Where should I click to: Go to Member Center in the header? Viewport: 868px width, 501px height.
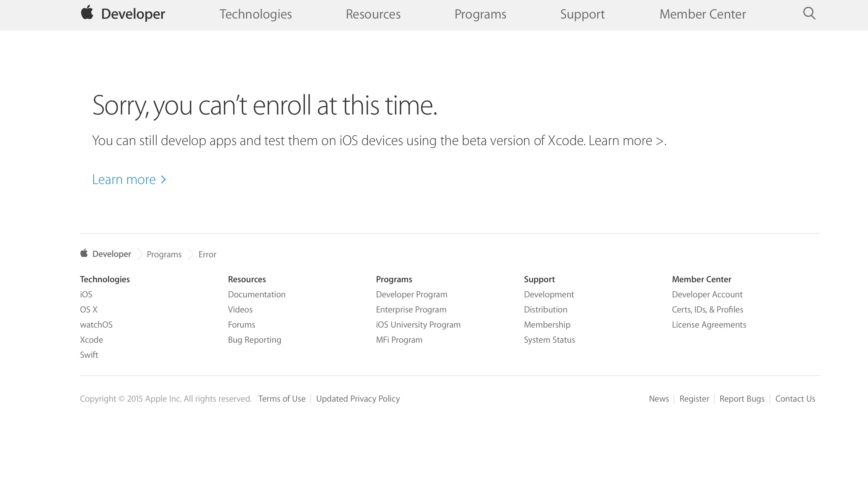tap(703, 14)
